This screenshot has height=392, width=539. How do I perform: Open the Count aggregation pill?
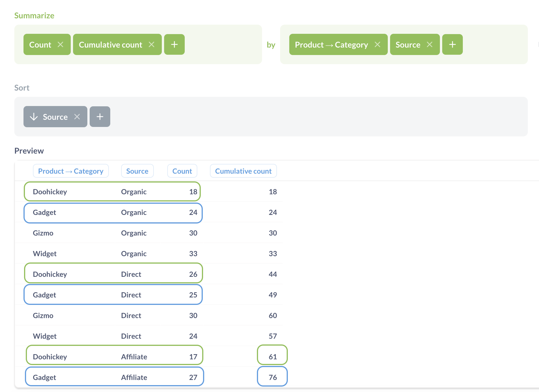pyautogui.click(x=40, y=45)
